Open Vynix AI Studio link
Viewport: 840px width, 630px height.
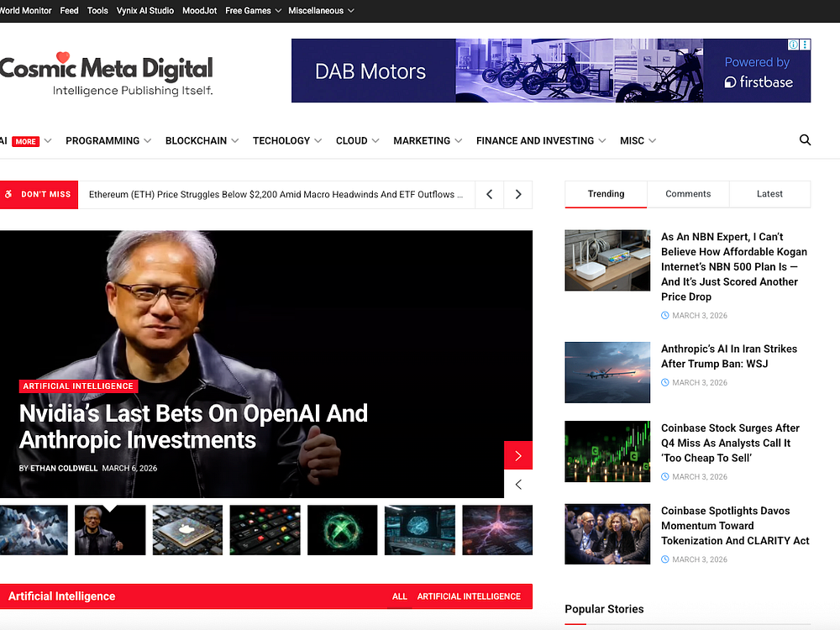[x=145, y=11]
